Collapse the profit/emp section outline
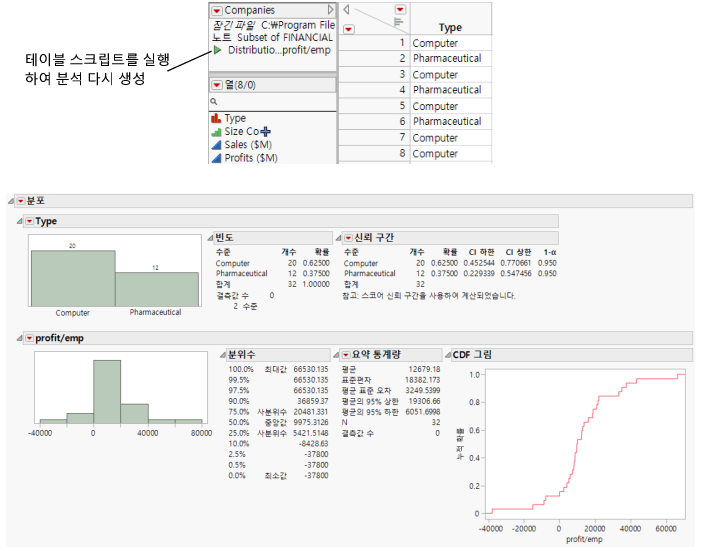The width and height of the screenshot is (706, 551). click(x=19, y=338)
